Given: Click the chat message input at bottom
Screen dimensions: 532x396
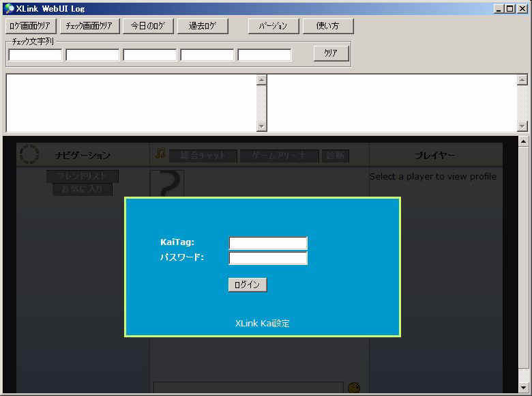Looking at the screenshot, I should pos(248,388).
